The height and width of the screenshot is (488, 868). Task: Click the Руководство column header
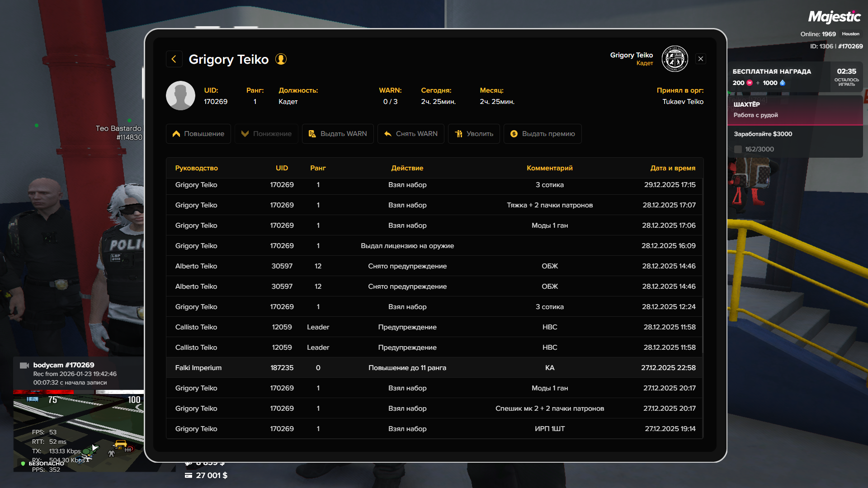pos(196,168)
